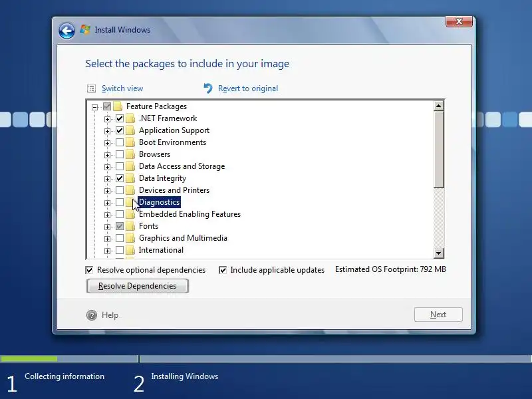Image resolution: width=532 pixels, height=399 pixels.
Task: Click the Estimated OS Footprint: 792 MB text
Action: pyautogui.click(x=390, y=269)
